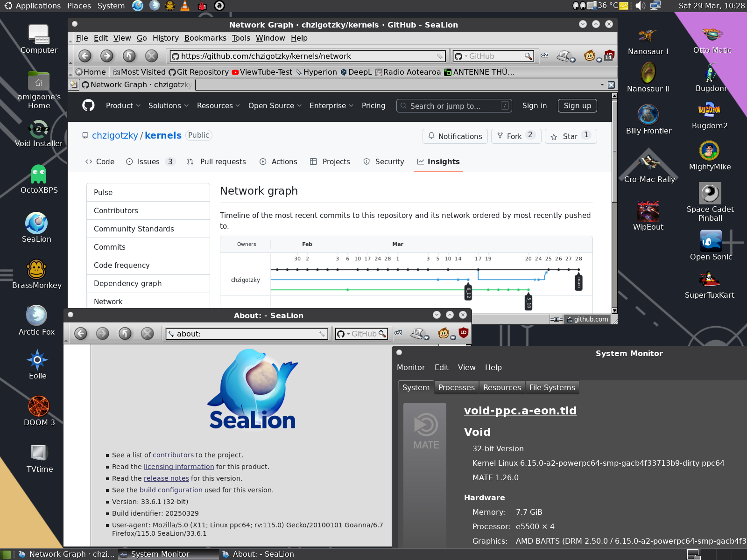Open the release notes link in the About SeaLion window

point(166,478)
